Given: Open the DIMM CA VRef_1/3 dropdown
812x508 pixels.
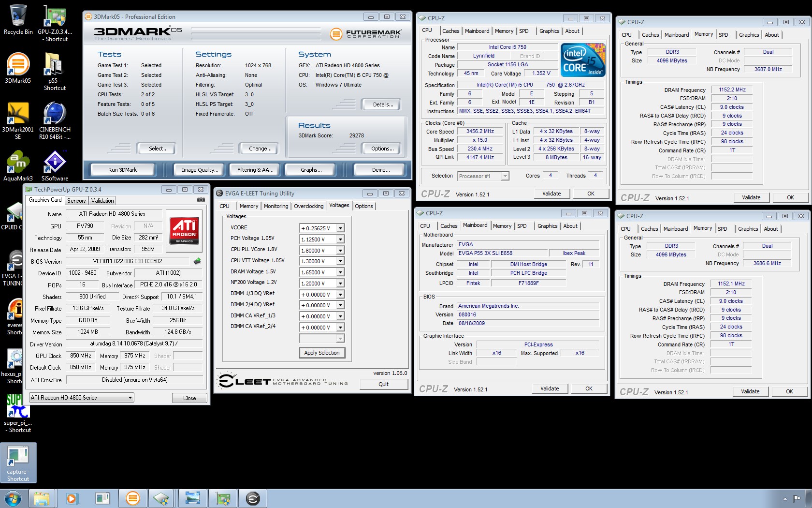Looking at the screenshot, I should [340, 316].
